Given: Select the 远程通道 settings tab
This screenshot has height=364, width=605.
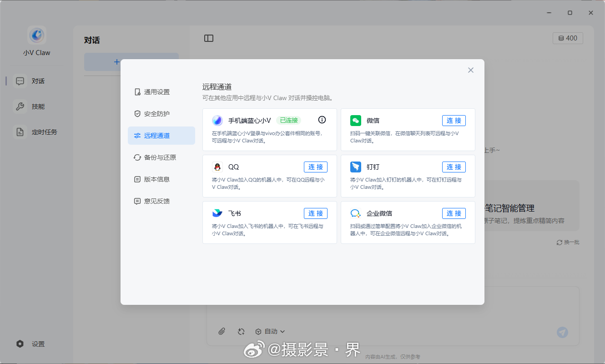Looking at the screenshot, I should tap(161, 136).
